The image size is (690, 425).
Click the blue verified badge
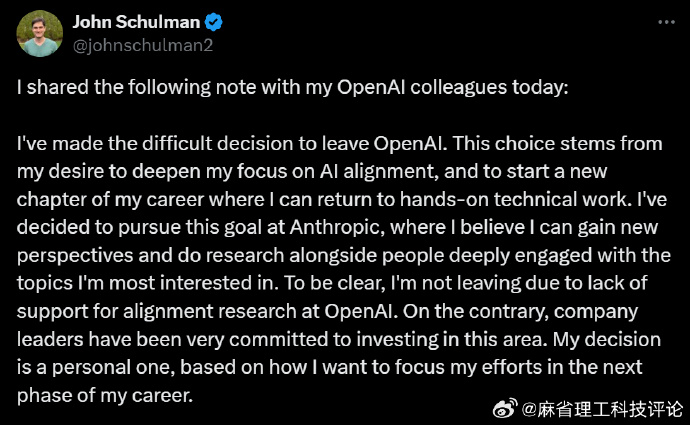coord(214,22)
